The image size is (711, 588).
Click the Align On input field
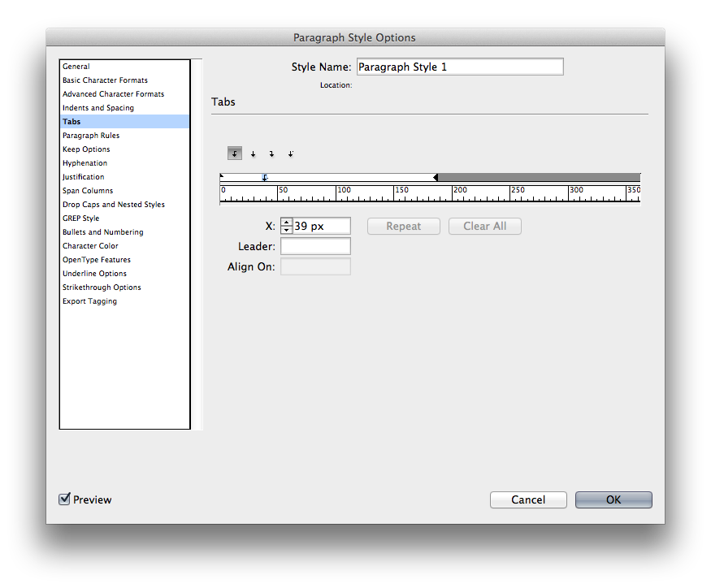pyautogui.click(x=315, y=266)
